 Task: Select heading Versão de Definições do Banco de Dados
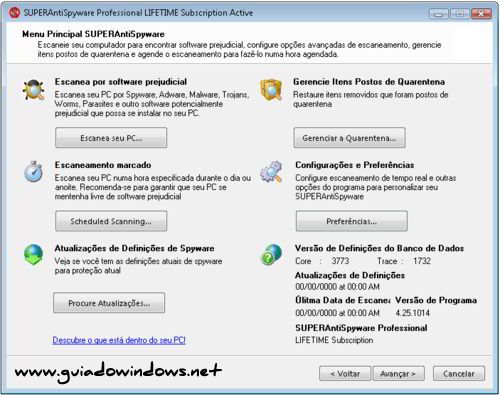[379, 248]
